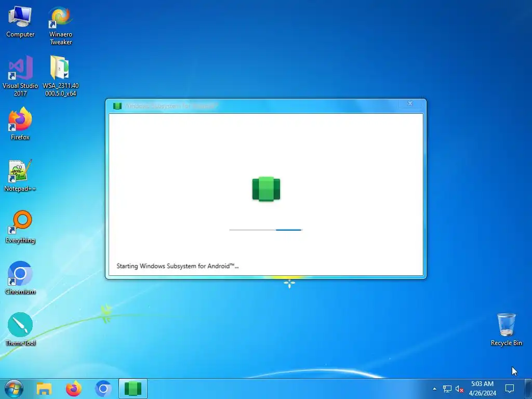Select the Winaero Tweaker shortcut
This screenshot has width=532, height=399.
[60, 26]
